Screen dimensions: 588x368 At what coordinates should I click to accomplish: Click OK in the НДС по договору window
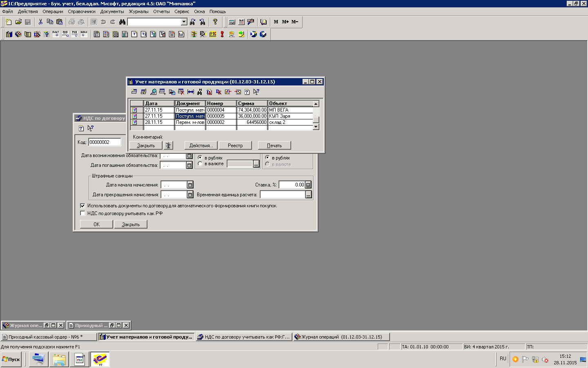96,224
